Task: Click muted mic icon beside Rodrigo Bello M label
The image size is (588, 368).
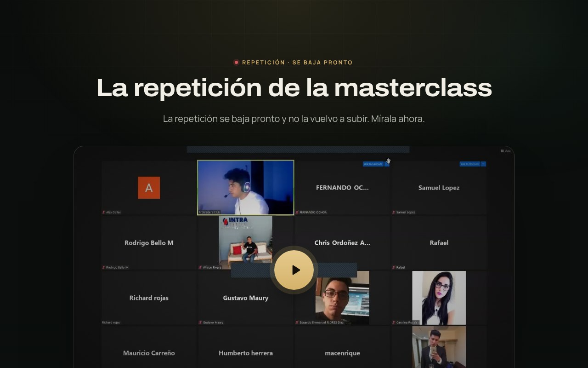Action: [104, 267]
